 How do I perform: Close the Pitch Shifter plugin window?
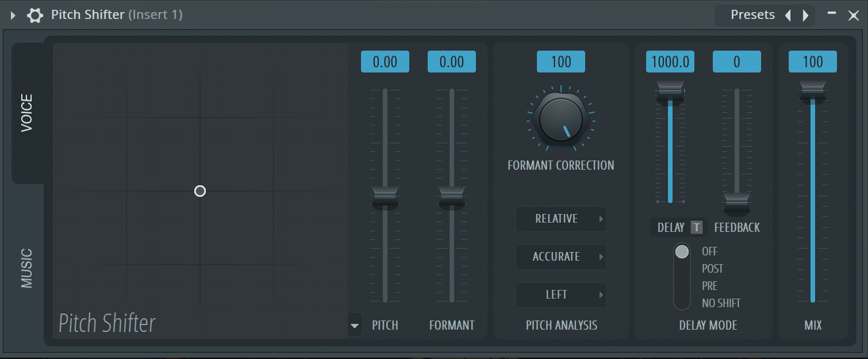(854, 16)
